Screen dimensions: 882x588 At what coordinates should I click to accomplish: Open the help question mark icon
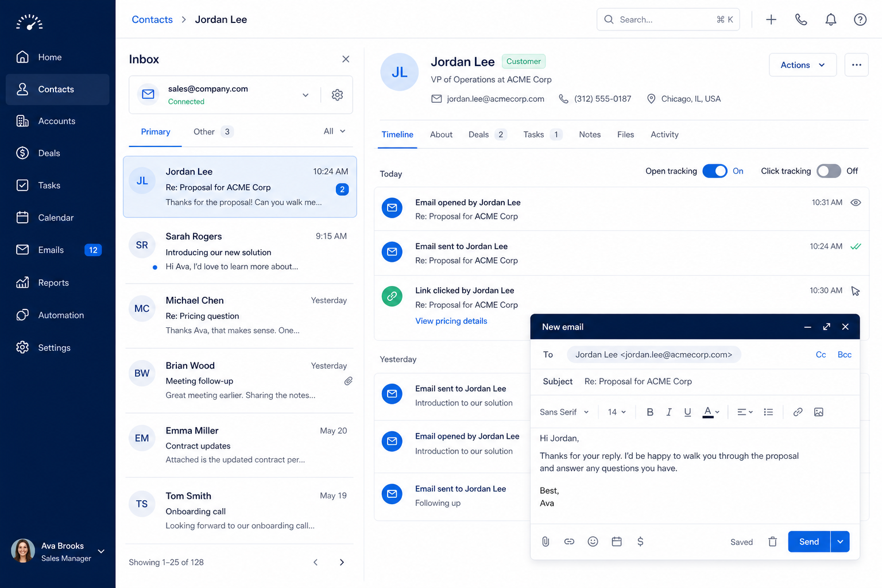(860, 20)
